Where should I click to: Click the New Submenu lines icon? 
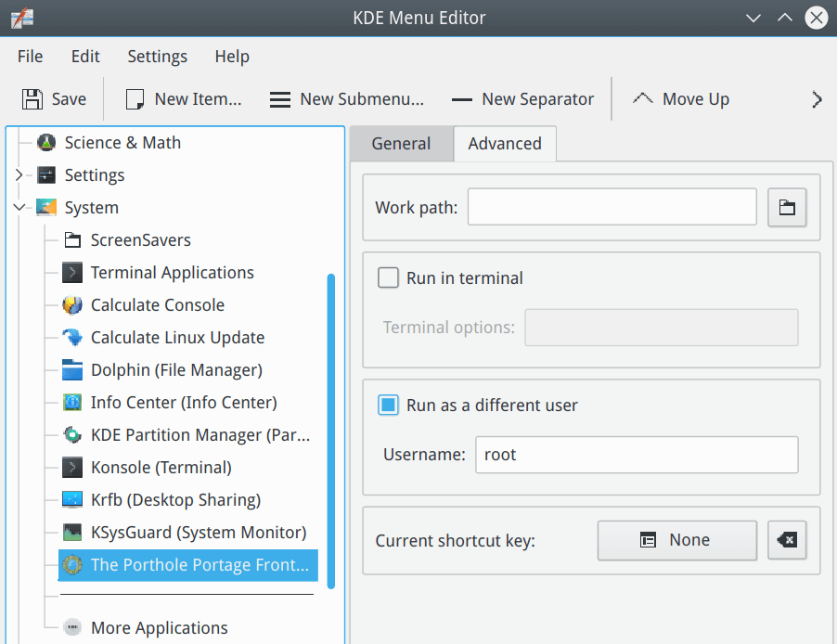[279, 99]
